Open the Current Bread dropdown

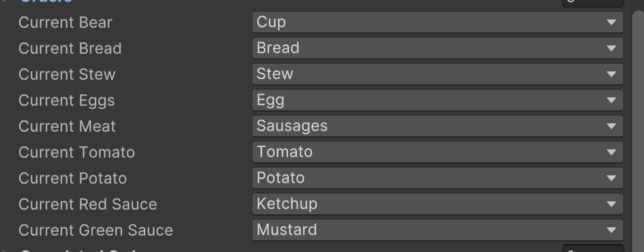pyautogui.click(x=438, y=48)
